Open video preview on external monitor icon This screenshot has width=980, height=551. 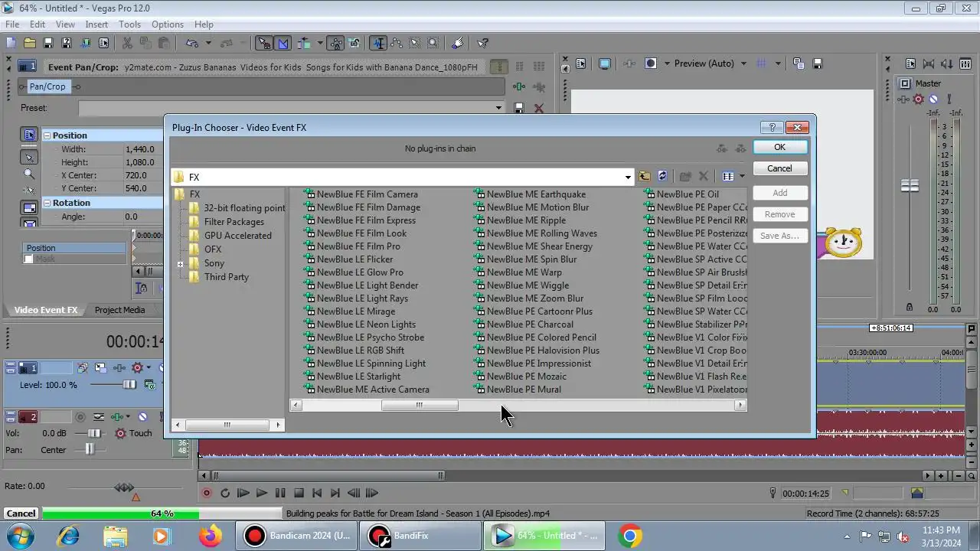pyautogui.click(x=605, y=64)
